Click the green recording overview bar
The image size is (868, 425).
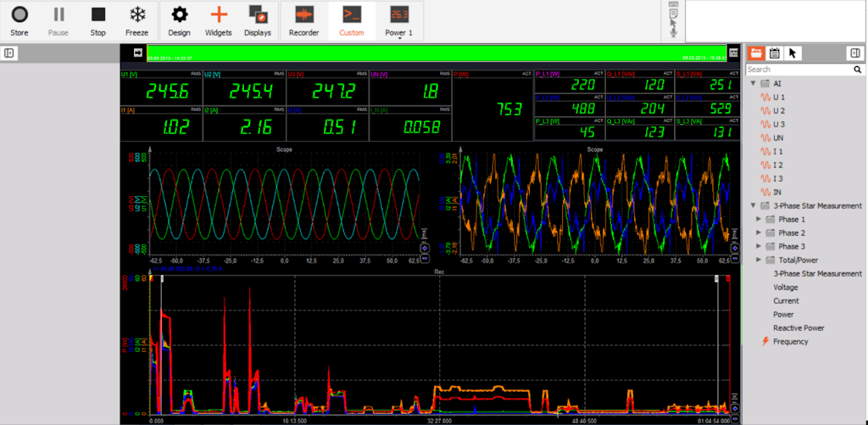pyautogui.click(x=437, y=53)
